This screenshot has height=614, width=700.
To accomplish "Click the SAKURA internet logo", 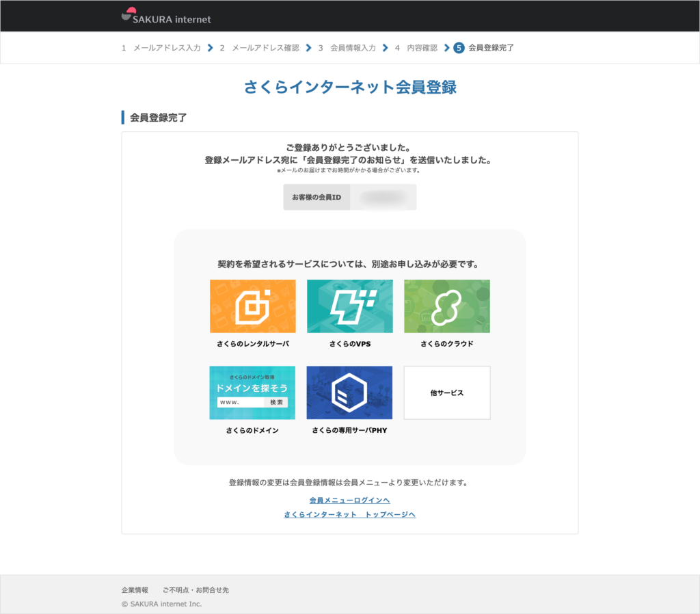I will click(166, 16).
